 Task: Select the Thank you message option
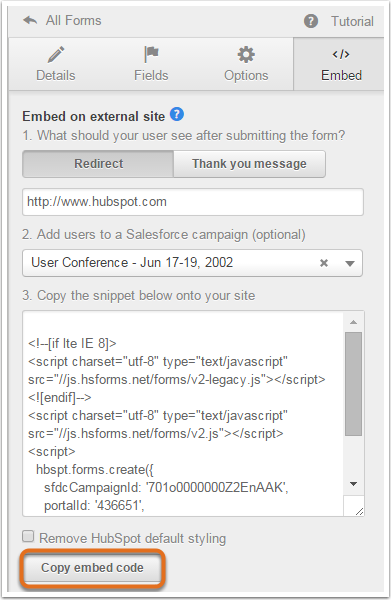point(249,164)
